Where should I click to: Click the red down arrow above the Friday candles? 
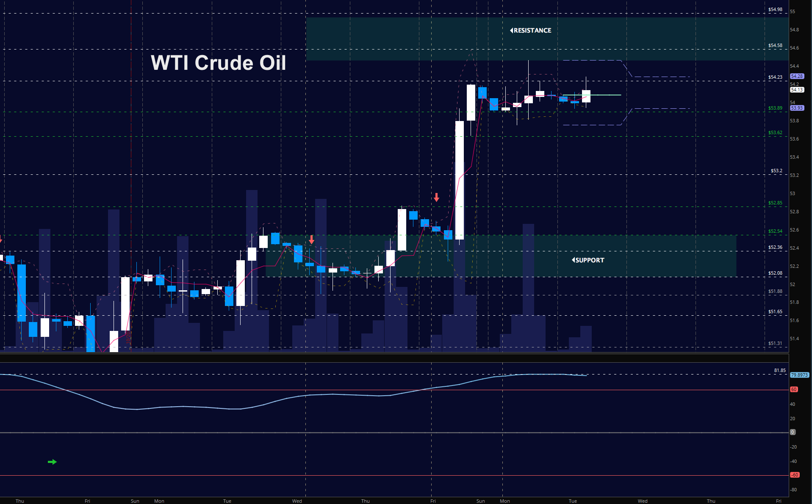click(436, 197)
